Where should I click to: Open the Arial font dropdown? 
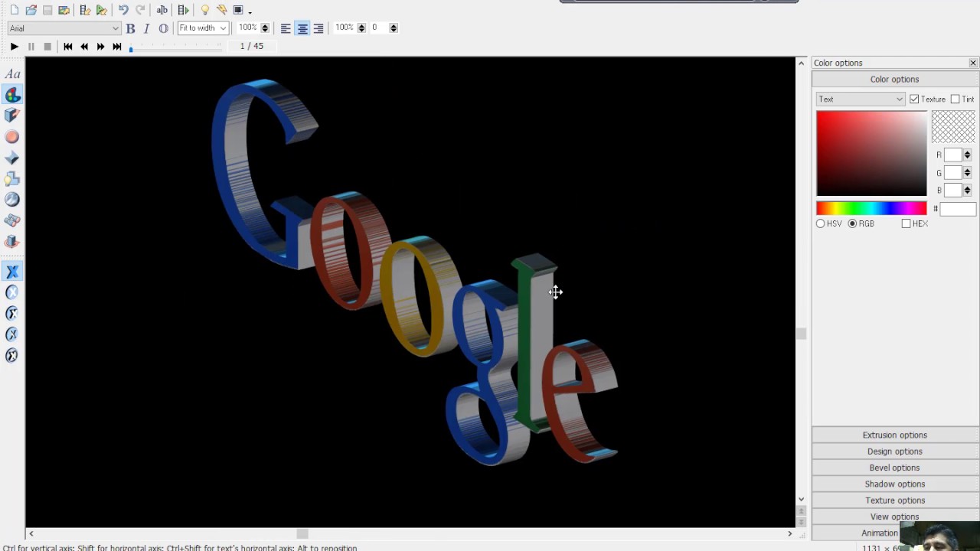click(64, 28)
